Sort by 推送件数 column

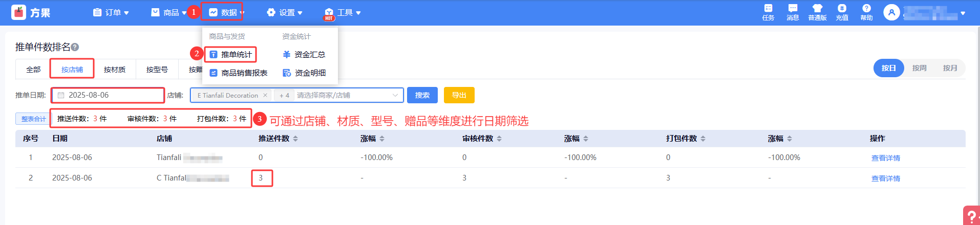(295, 139)
